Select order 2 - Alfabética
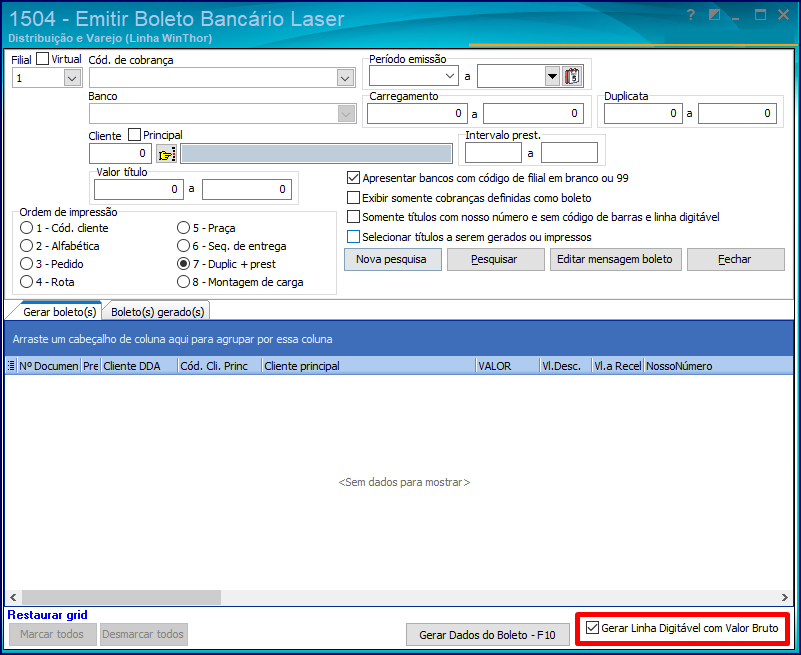801x655 pixels. tap(27, 246)
